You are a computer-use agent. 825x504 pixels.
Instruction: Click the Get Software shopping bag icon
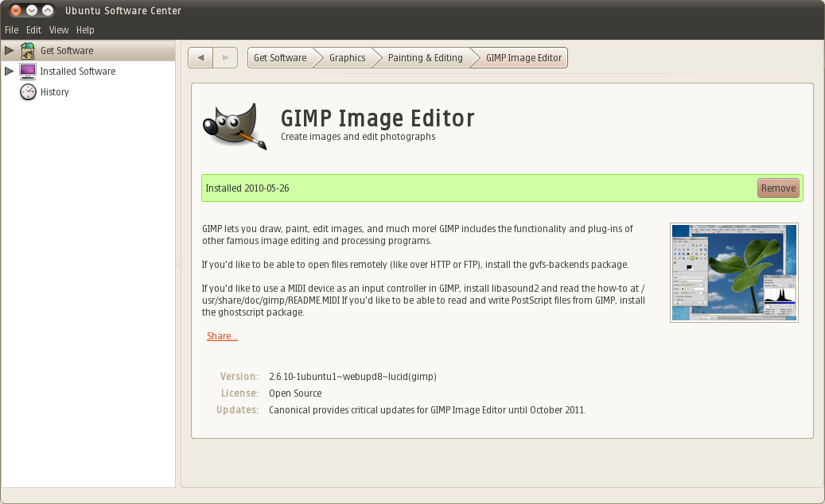click(x=28, y=51)
